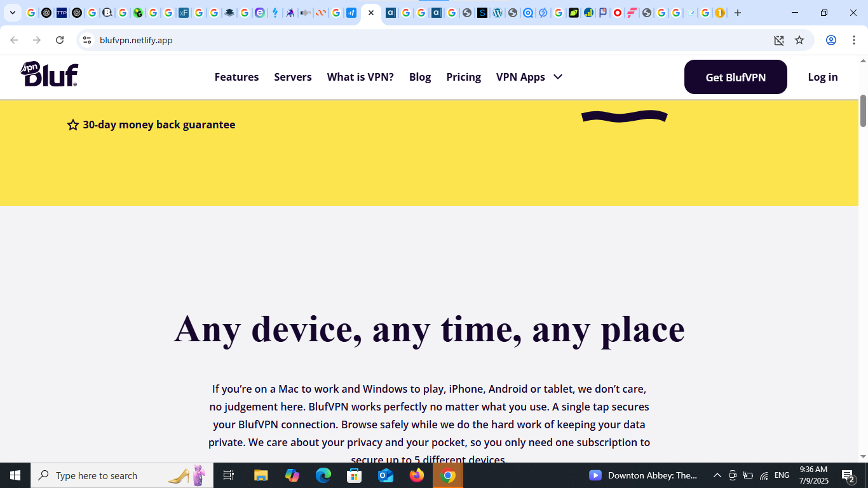The width and height of the screenshot is (868, 488).
Task: Open the network Wi-Fi tray icon
Action: click(764, 475)
